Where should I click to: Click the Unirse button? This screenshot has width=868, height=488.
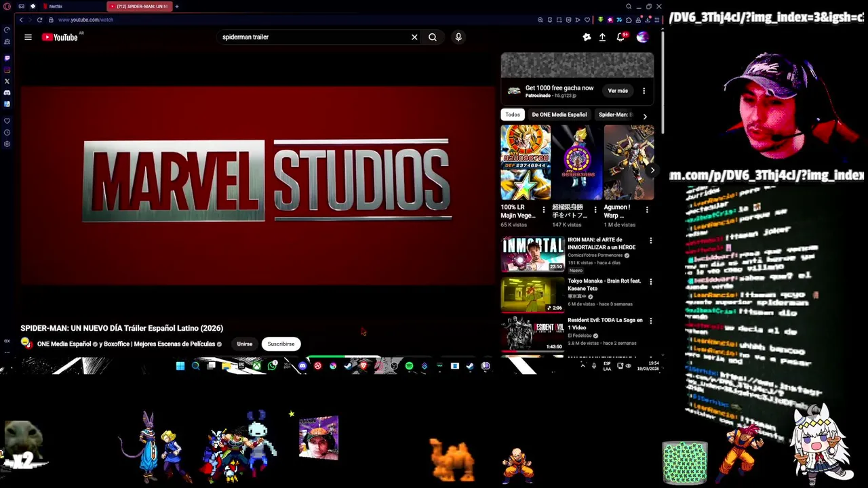click(x=245, y=344)
